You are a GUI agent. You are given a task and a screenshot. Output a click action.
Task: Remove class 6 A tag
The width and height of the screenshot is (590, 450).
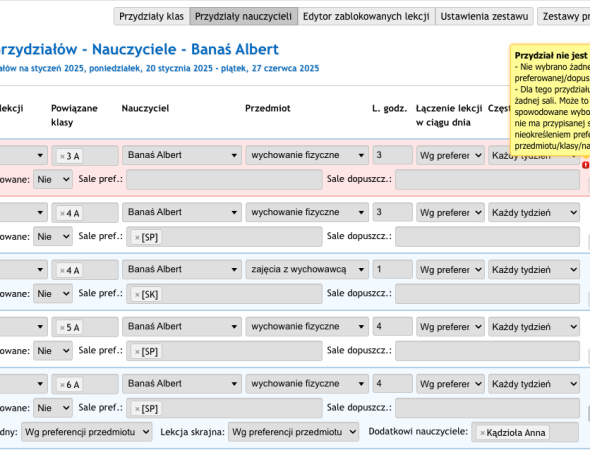pos(62,385)
